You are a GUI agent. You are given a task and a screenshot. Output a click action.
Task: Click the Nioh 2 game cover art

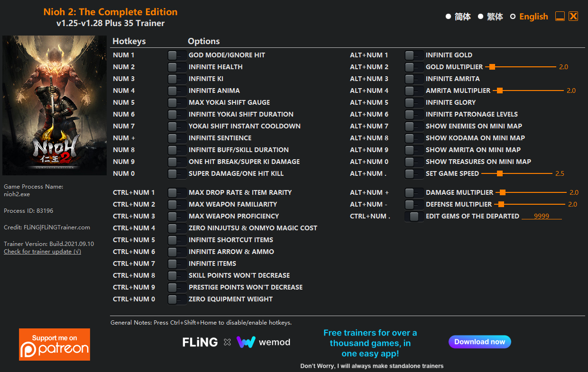(x=55, y=105)
